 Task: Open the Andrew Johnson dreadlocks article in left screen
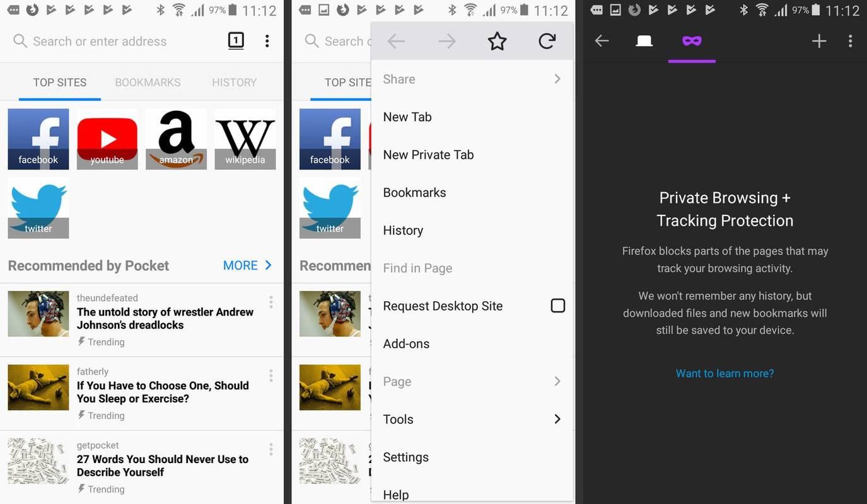(165, 318)
